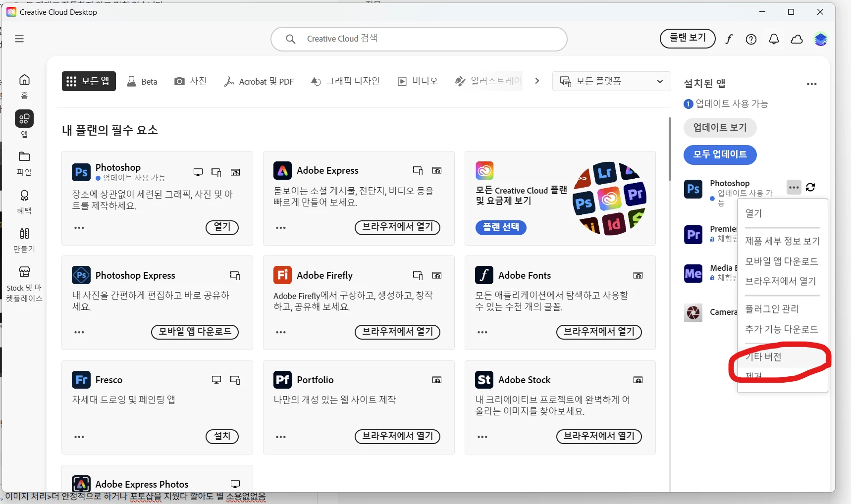Image resolution: width=851 pixels, height=504 pixels.
Task: Open Portfolio card three-dot menu
Action: 281,437
